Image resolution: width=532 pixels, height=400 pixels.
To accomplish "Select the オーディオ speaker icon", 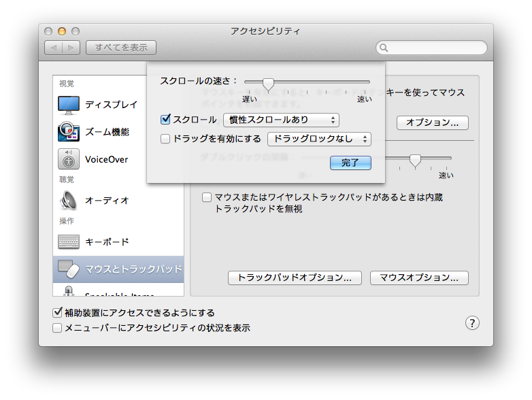I will (69, 200).
